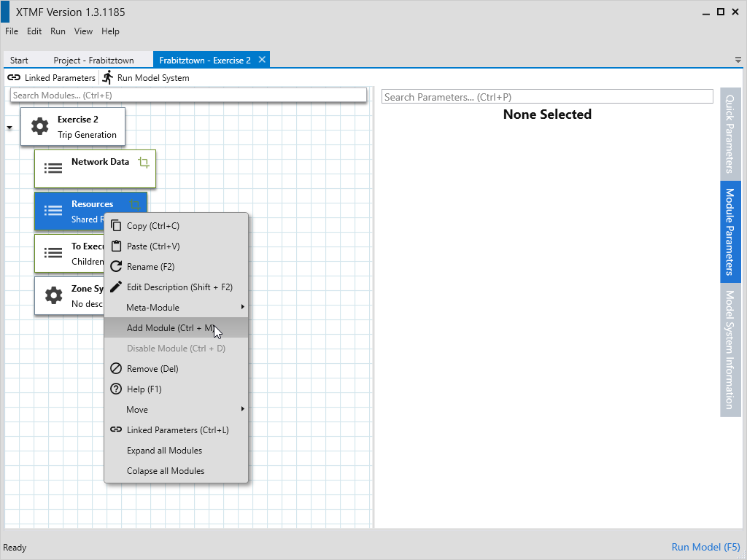
Task: Select Remove (Del) from the context menu
Action: 152,369
